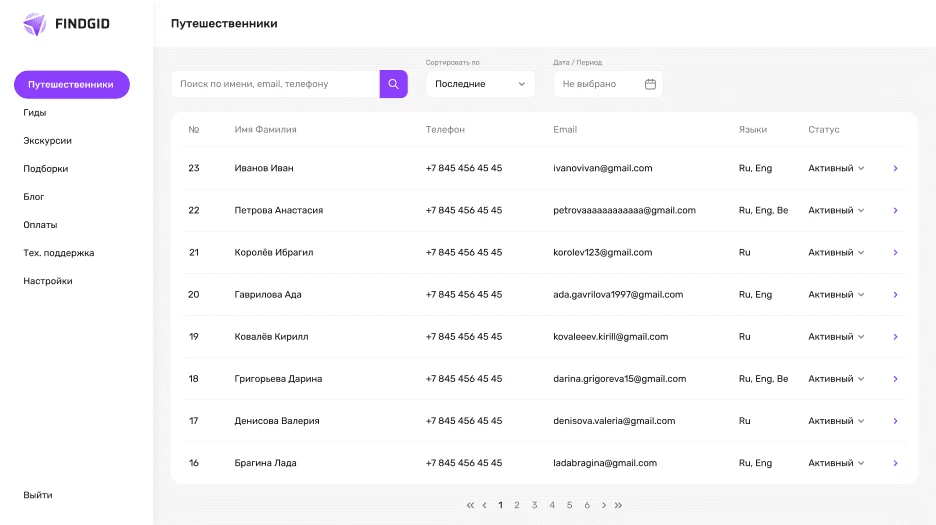Click the purple search magnifier button
This screenshot has width=936, height=525.
(393, 84)
